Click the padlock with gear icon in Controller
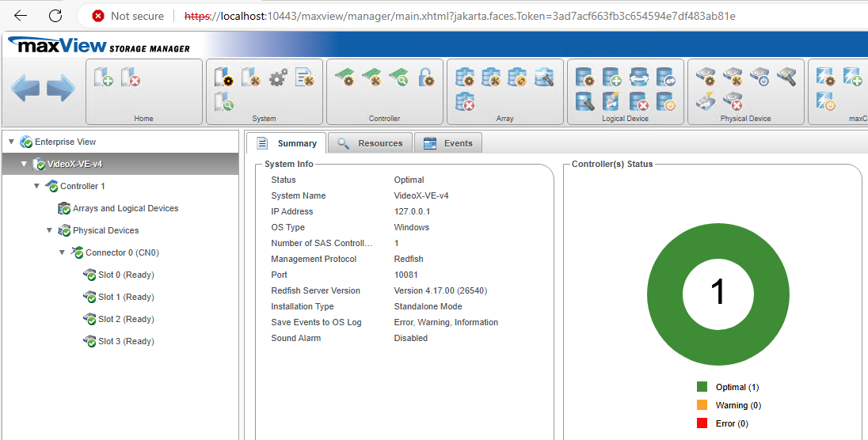Viewport: 868px width, 440px height. pos(426,77)
